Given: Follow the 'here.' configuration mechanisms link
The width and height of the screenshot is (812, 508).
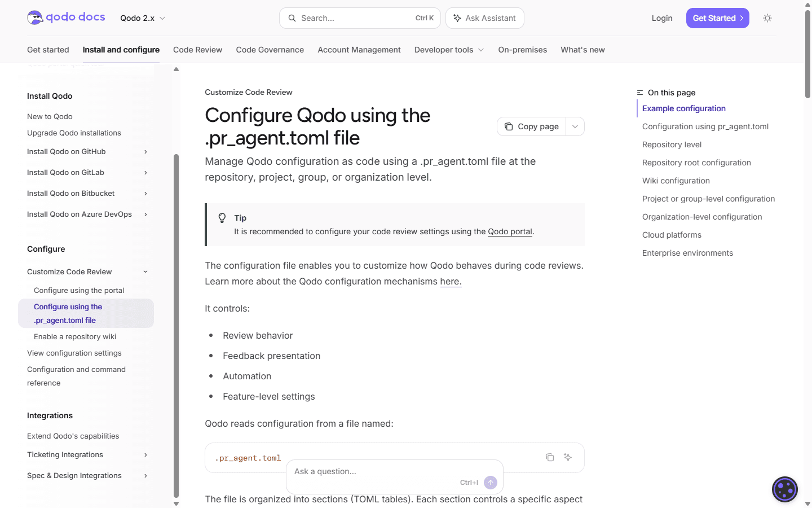Looking at the screenshot, I should click(x=451, y=281).
